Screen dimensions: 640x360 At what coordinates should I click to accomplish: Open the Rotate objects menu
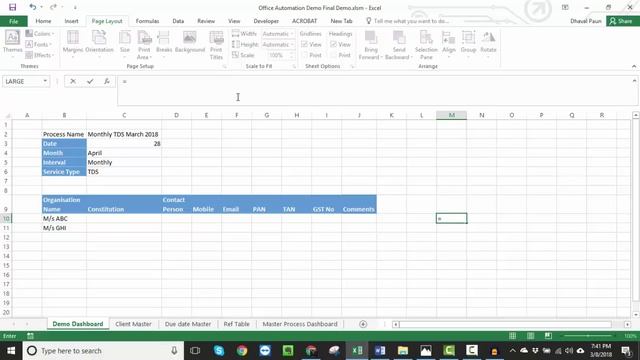point(488,44)
